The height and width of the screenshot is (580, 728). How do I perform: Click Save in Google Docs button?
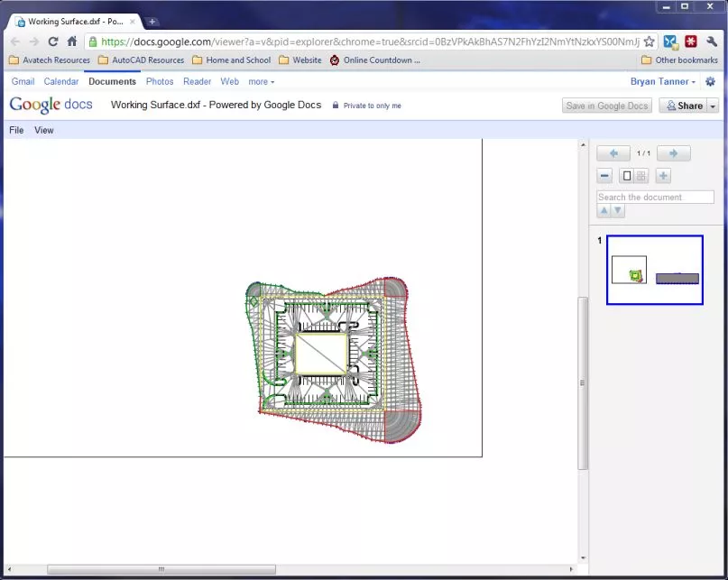click(607, 106)
